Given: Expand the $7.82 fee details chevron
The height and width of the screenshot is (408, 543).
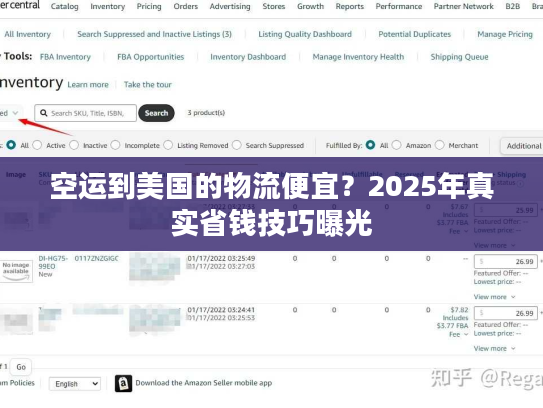Looking at the screenshot, I should 466,334.
